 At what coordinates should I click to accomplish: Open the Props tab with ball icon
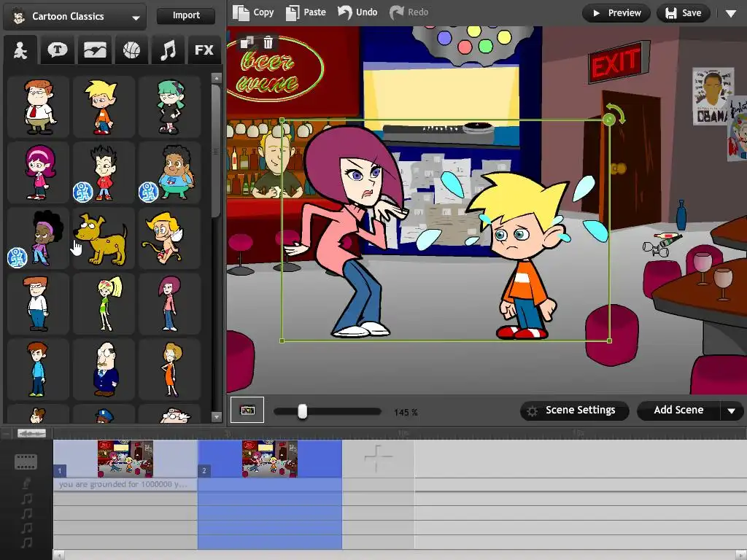(131, 50)
